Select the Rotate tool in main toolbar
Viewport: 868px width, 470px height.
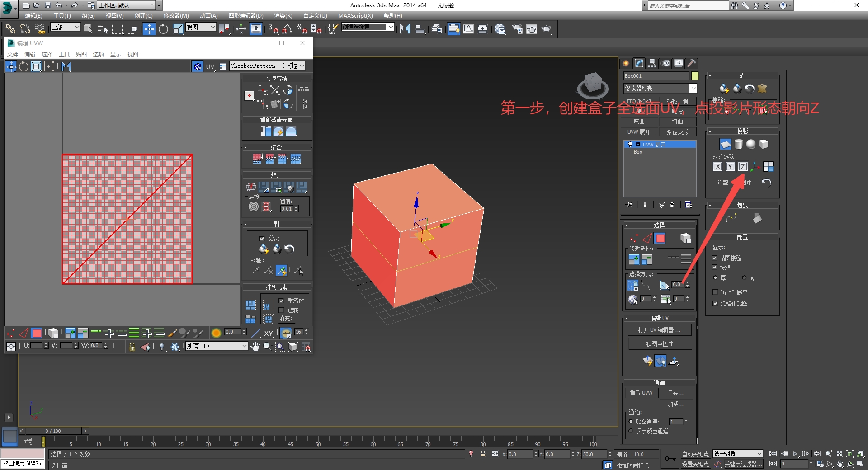tap(163, 29)
